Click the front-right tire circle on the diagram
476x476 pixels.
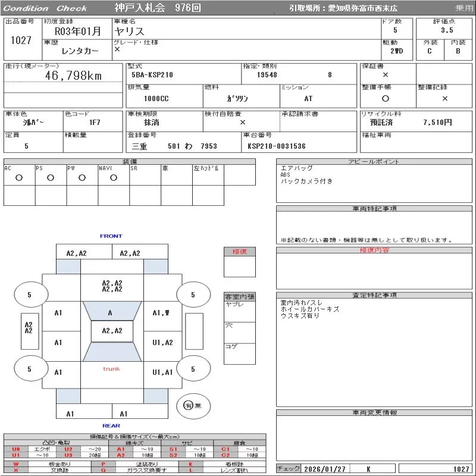pyautogui.click(x=193, y=295)
